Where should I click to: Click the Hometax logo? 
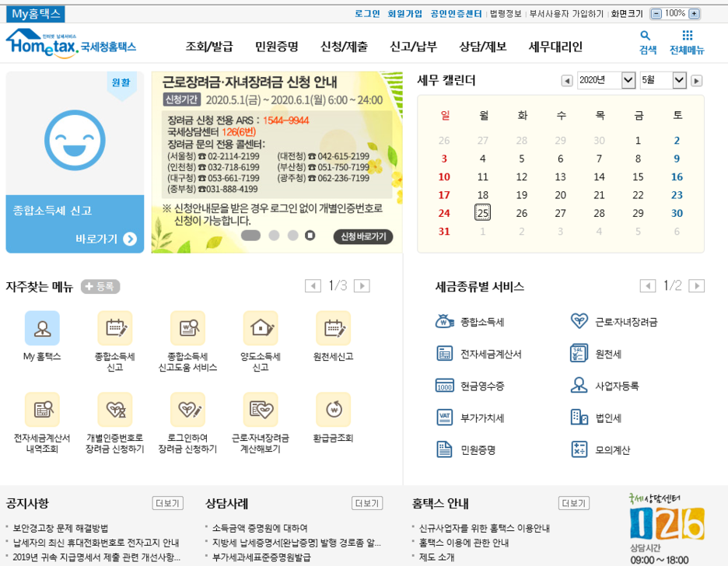click(x=71, y=44)
